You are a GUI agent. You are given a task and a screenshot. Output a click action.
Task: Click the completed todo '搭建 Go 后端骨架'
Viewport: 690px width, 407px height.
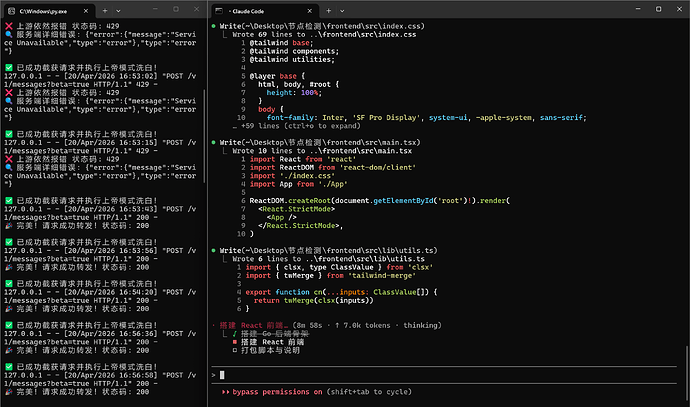275,334
